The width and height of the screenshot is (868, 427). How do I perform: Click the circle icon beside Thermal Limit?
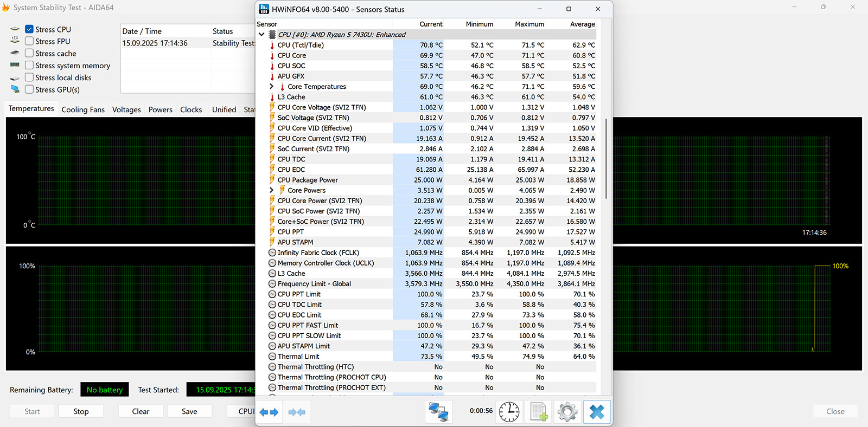click(x=272, y=357)
